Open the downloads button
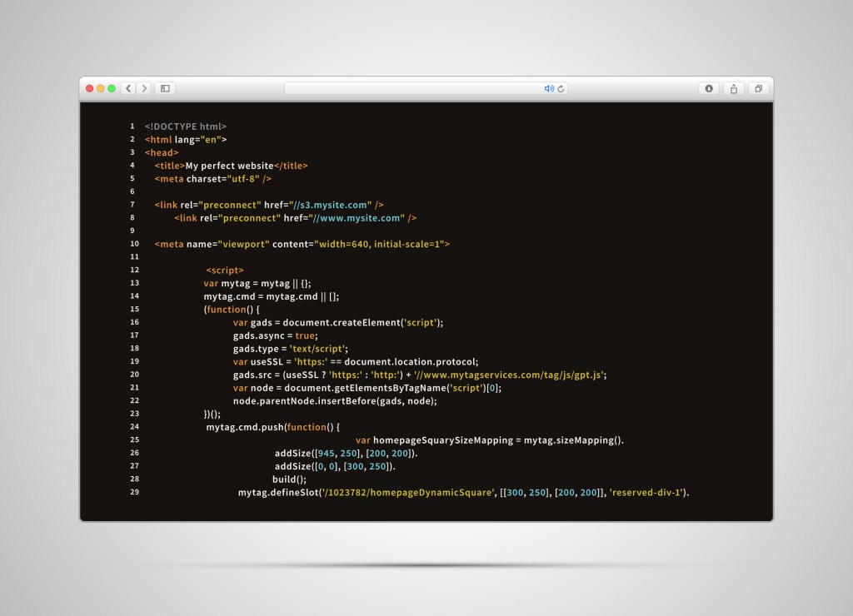The width and height of the screenshot is (853, 616). (709, 88)
